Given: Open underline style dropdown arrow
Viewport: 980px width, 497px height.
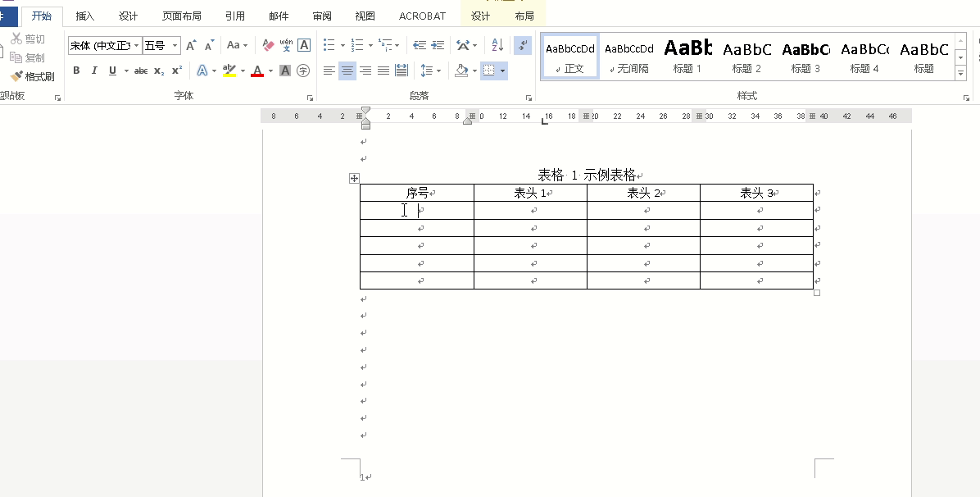Looking at the screenshot, I should click(126, 71).
